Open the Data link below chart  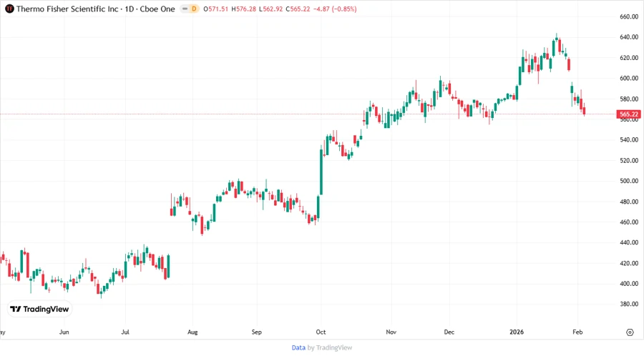298,347
